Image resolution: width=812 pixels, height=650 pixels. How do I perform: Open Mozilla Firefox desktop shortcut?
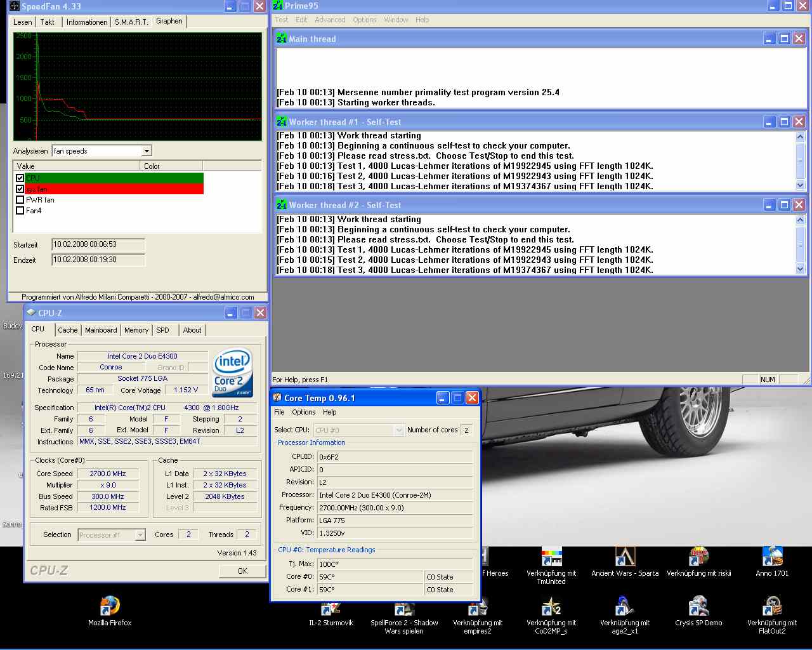[110, 607]
